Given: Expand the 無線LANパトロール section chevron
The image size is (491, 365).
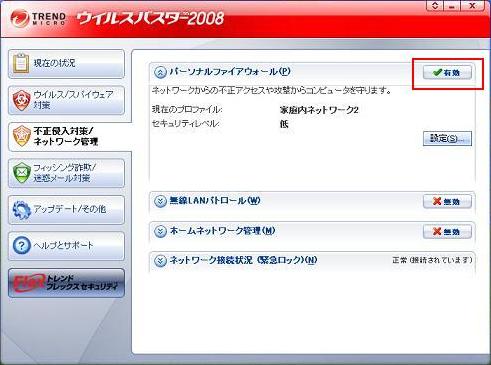Looking at the screenshot, I should pos(160,201).
